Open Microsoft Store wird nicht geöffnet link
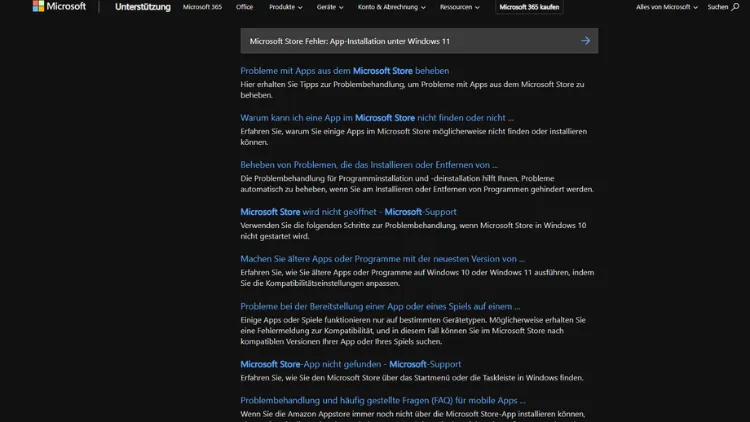This screenshot has height=422, width=750. point(348,212)
